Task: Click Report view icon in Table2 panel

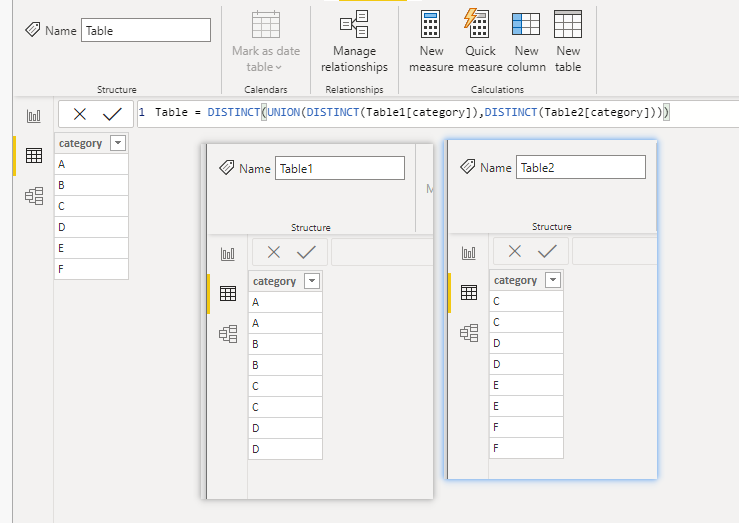Action: click(x=468, y=253)
